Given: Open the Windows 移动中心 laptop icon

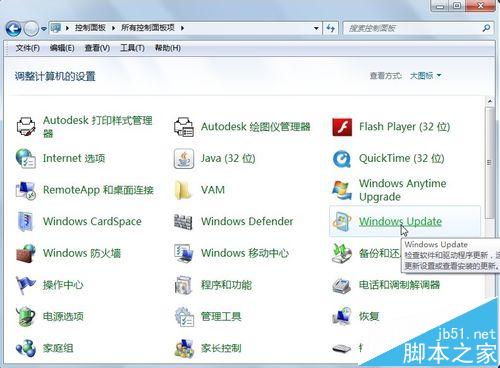Looking at the screenshot, I should (x=184, y=253).
